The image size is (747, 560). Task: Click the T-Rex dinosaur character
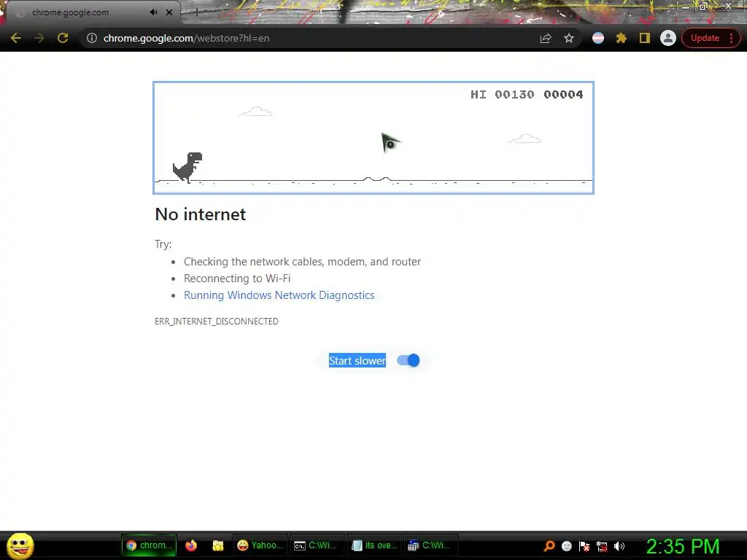pos(187,167)
